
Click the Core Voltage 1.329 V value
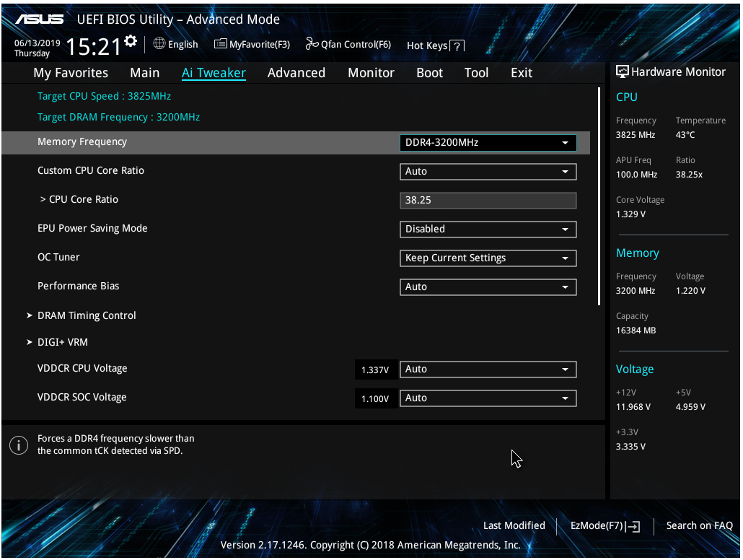point(630,214)
